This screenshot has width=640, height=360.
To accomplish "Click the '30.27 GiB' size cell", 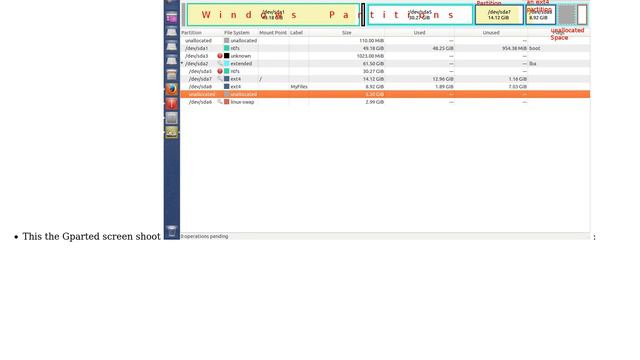I will click(x=373, y=71).
